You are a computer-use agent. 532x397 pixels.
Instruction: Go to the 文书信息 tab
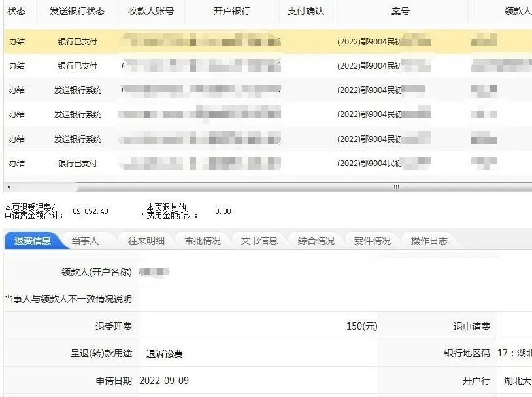click(259, 241)
